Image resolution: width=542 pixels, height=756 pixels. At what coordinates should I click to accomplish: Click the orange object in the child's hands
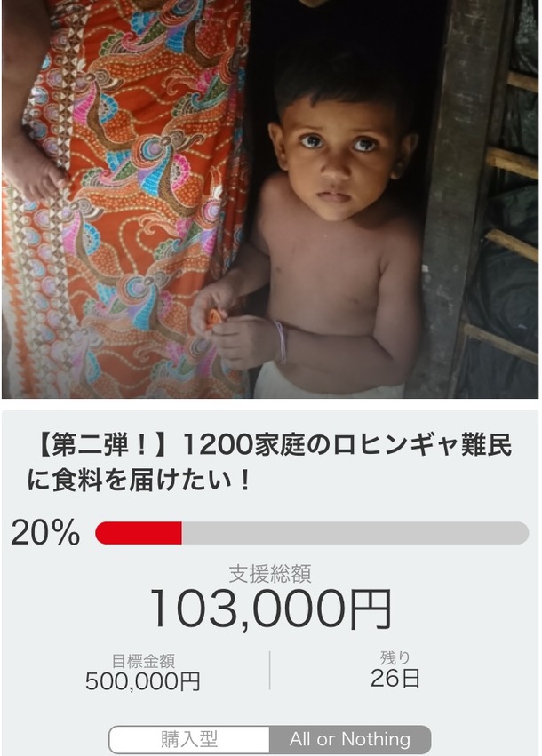[216, 317]
